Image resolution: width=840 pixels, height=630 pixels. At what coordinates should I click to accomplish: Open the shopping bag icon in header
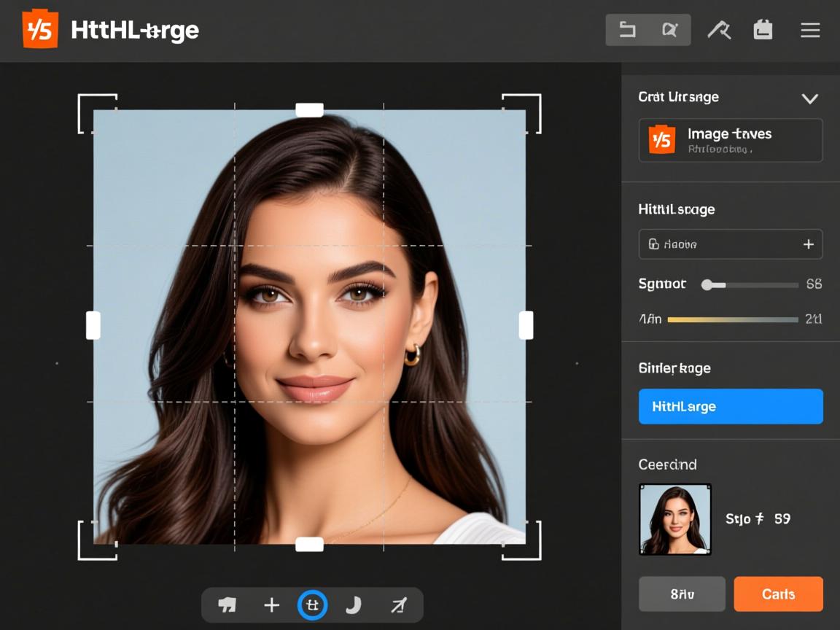pyautogui.click(x=763, y=30)
